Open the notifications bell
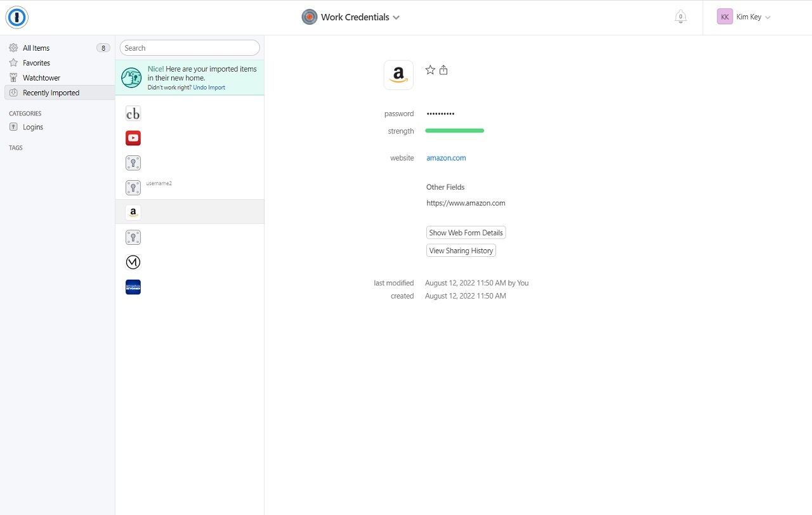 (x=680, y=17)
